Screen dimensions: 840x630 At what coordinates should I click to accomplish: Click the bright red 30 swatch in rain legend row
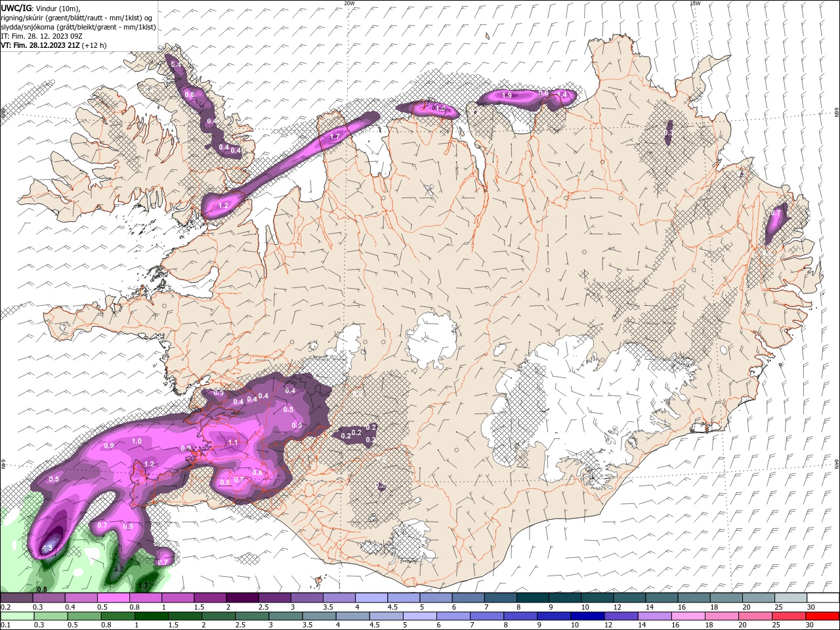click(x=822, y=616)
